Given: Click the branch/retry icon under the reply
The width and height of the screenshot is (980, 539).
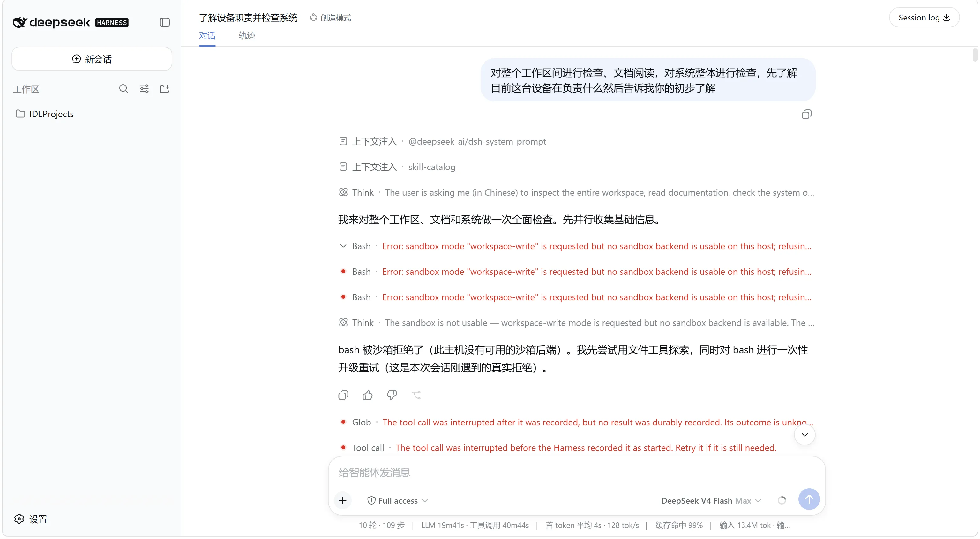Looking at the screenshot, I should (416, 395).
